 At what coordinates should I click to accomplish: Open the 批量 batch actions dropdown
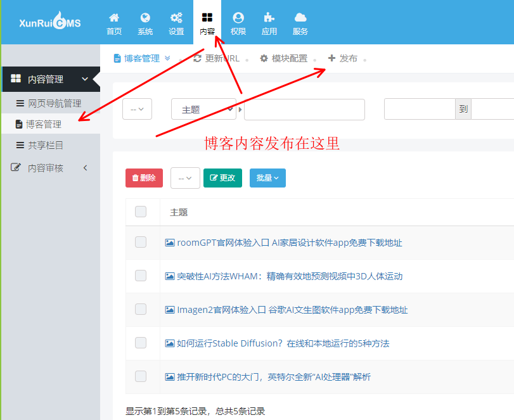pos(267,178)
